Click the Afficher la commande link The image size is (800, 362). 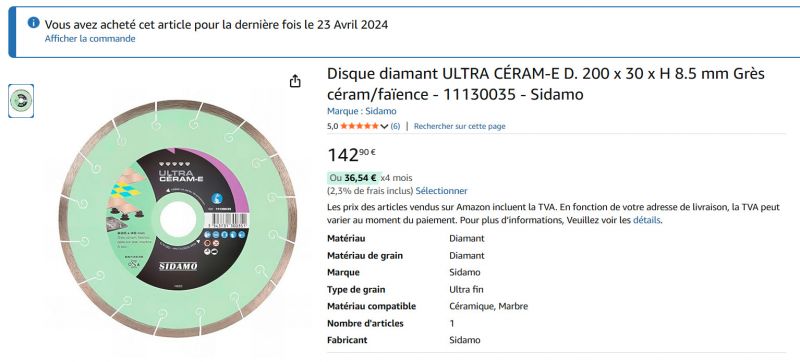coord(90,39)
